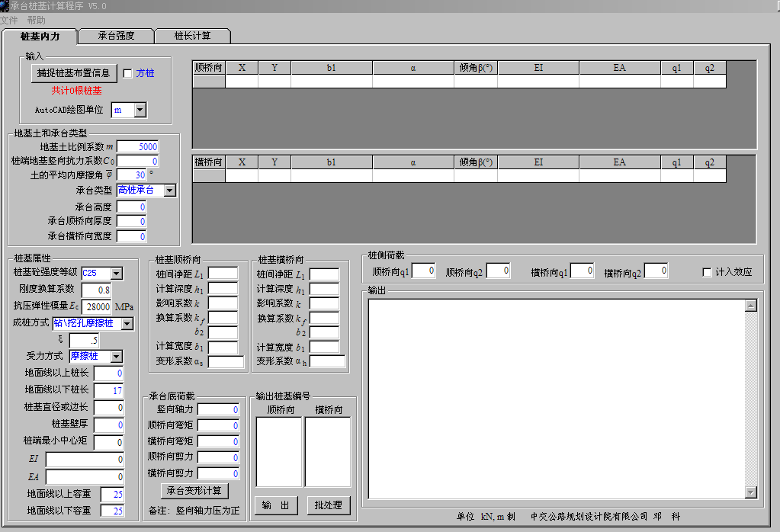Click the 竖向轴力 input field
Image resolution: width=780 pixels, height=532 pixels.
tap(219, 410)
